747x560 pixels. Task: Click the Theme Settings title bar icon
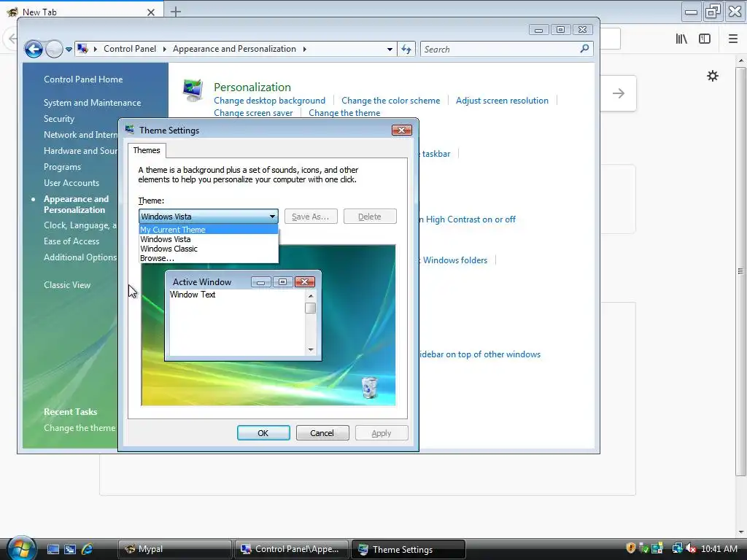130,130
